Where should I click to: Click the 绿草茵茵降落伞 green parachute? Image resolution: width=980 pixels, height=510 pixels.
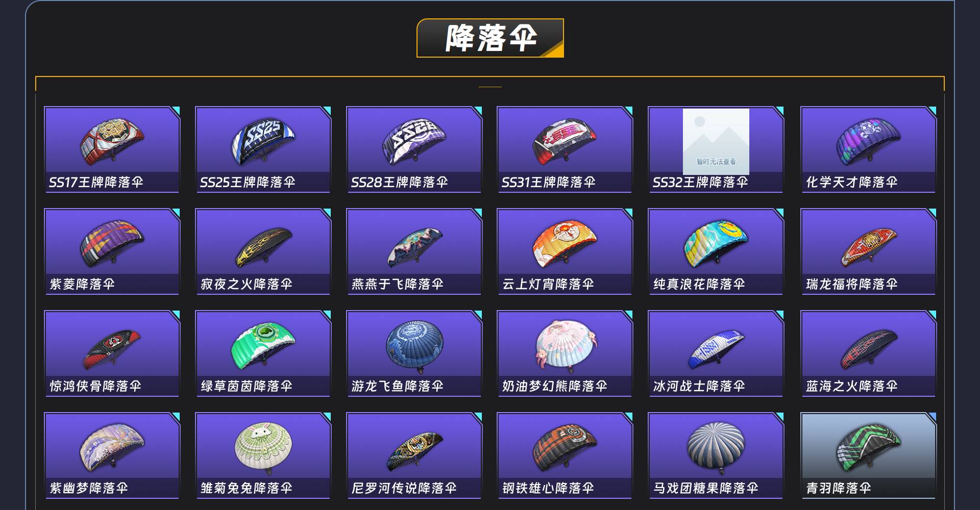pos(263,345)
